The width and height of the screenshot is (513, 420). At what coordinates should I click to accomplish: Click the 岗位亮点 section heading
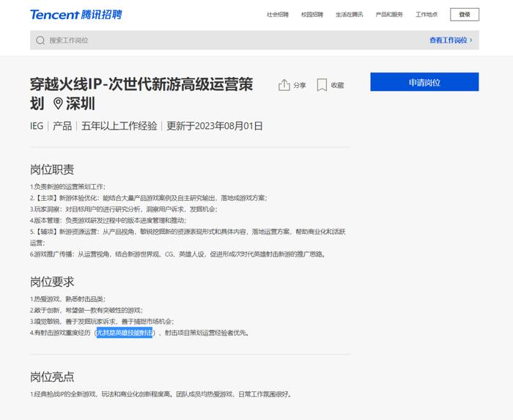[52, 377]
